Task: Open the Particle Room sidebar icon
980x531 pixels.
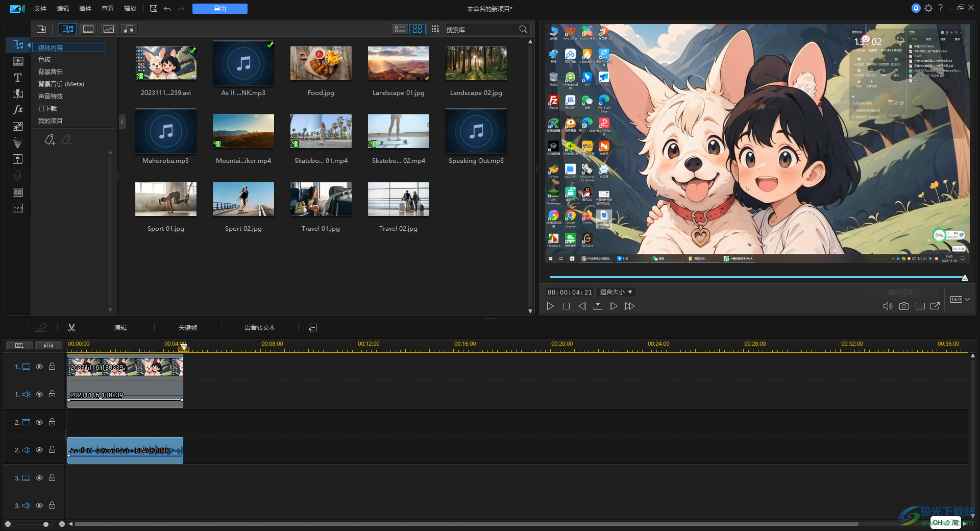Action: (x=18, y=142)
